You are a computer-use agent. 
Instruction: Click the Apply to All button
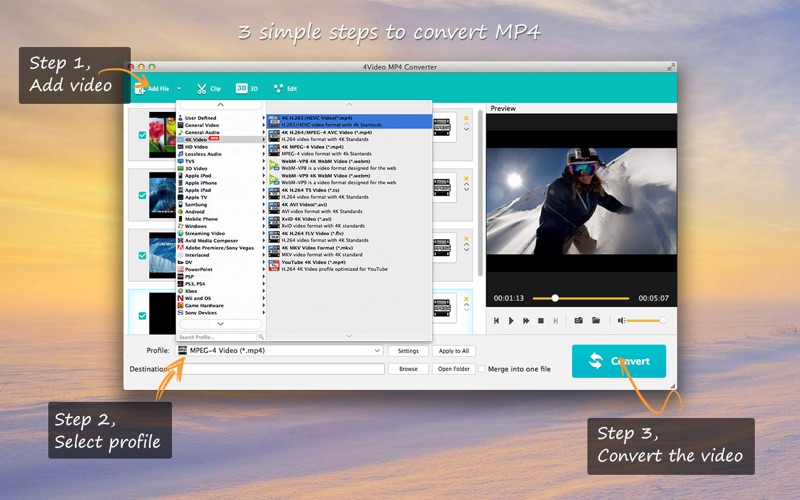[x=454, y=351]
